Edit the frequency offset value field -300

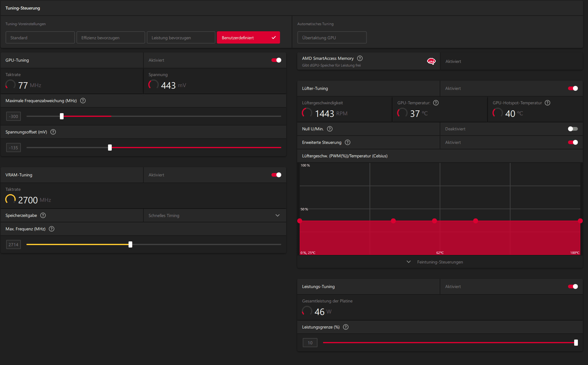(14, 117)
